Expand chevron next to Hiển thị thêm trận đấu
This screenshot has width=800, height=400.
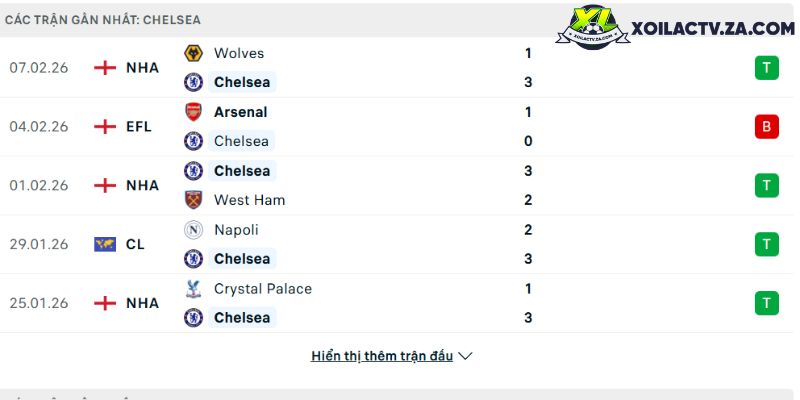click(x=465, y=356)
